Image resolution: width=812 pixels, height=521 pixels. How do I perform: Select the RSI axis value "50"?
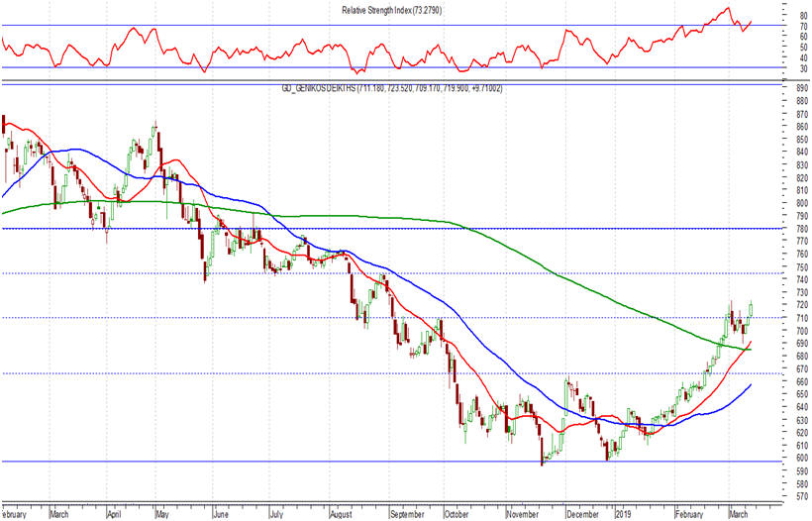803,48
